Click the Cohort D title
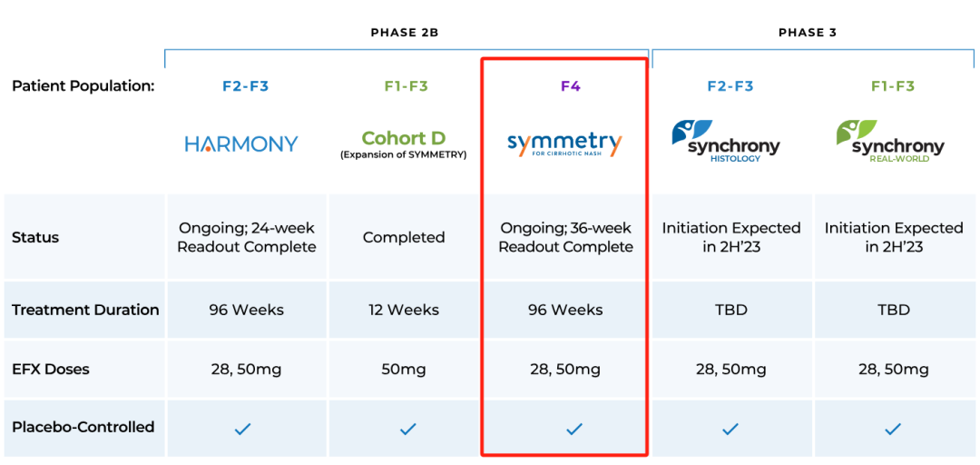The height and width of the screenshot is (465, 980). pos(404,138)
